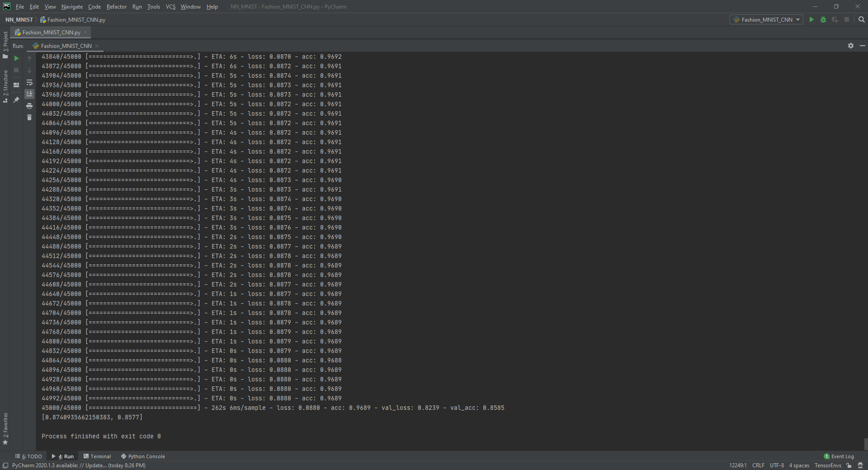The height and width of the screenshot is (470, 868).
Task: Print the console output
Action: [x=29, y=106]
